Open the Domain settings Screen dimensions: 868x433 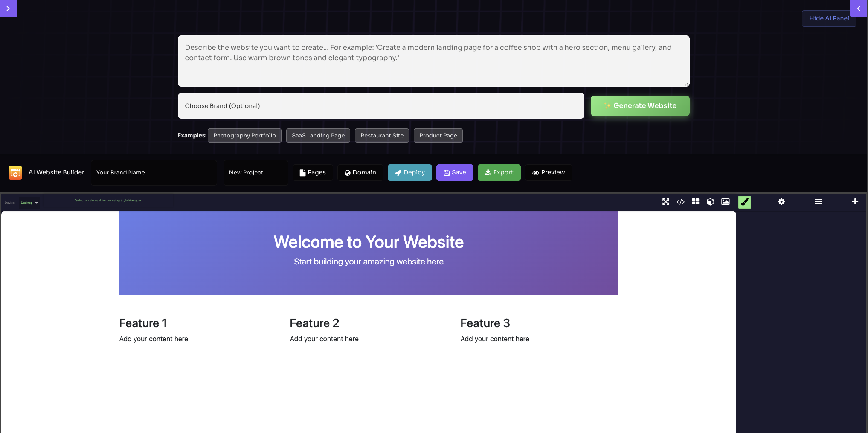[360, 172]
